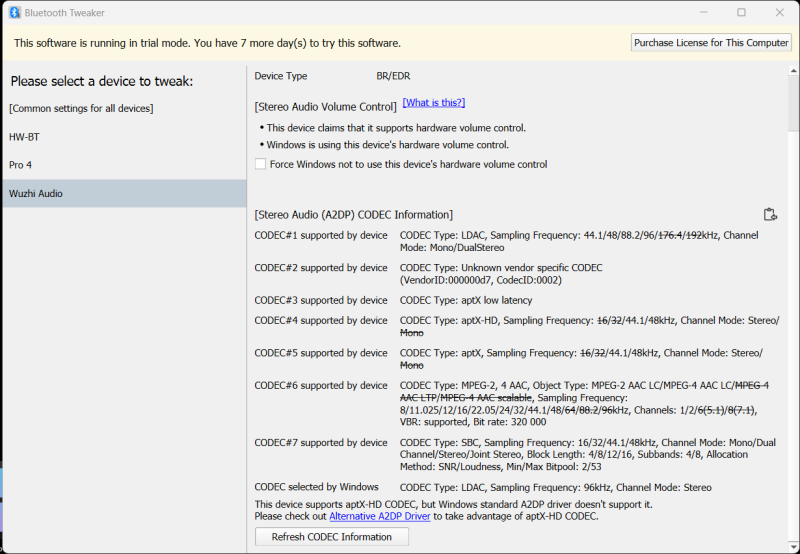Copy CODEC information with the clipboard icon
Viewport: 800px width, 554px height.
click(770, 215)
